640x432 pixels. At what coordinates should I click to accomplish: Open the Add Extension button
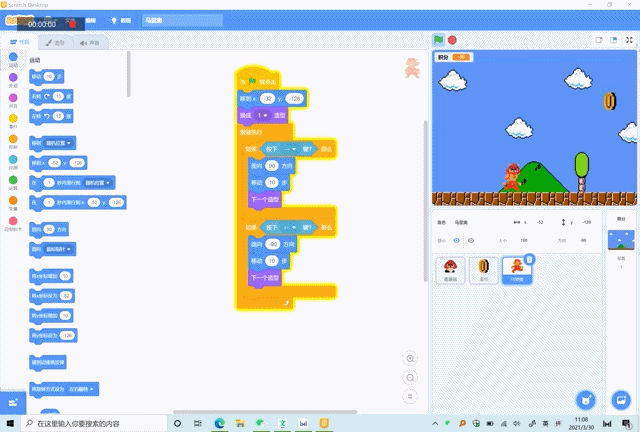pos(13,403)
